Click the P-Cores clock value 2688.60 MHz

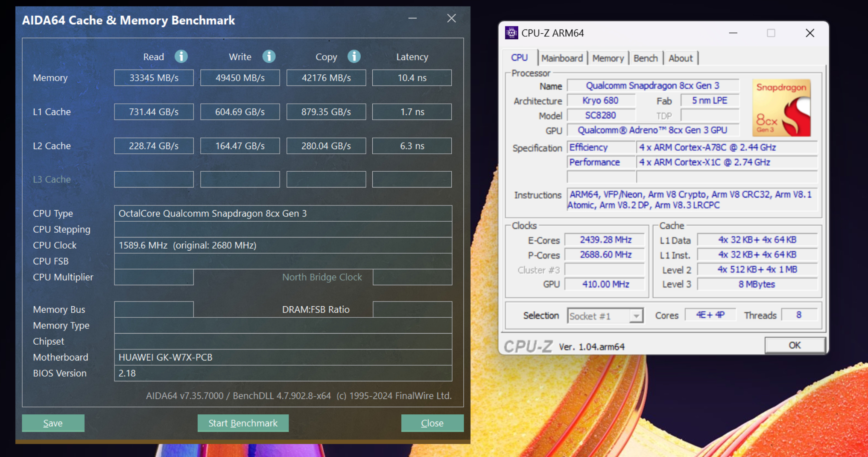[605, 255]
